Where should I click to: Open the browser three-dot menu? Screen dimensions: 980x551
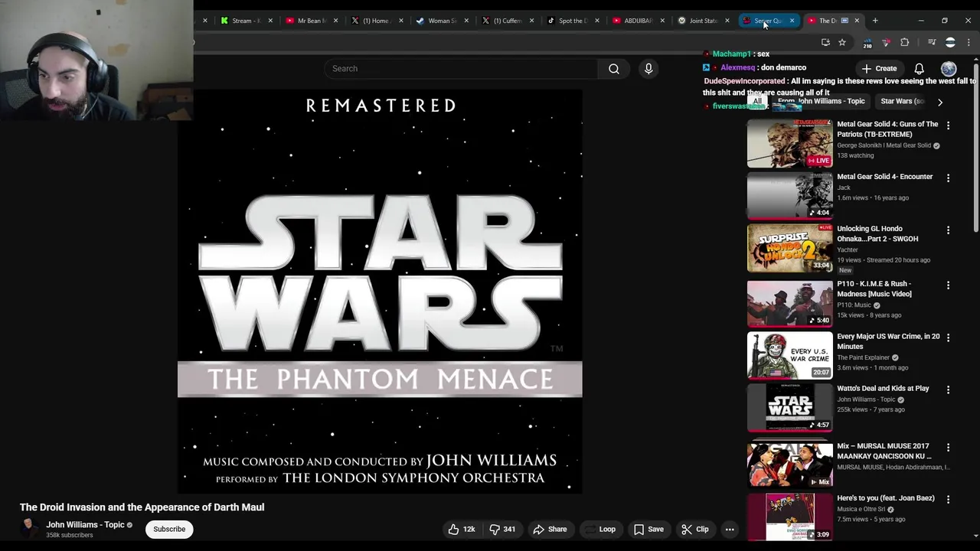pyautogui.click(x=969, y=43)
